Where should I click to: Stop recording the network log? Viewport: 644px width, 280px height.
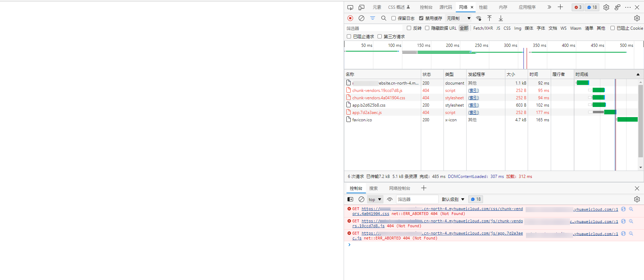point(350,18)
